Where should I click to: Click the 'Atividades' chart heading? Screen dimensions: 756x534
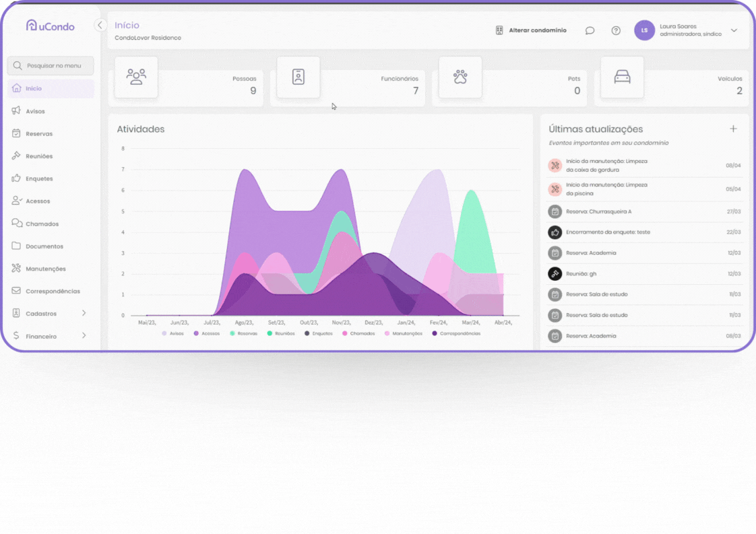[x=141, y=129]
